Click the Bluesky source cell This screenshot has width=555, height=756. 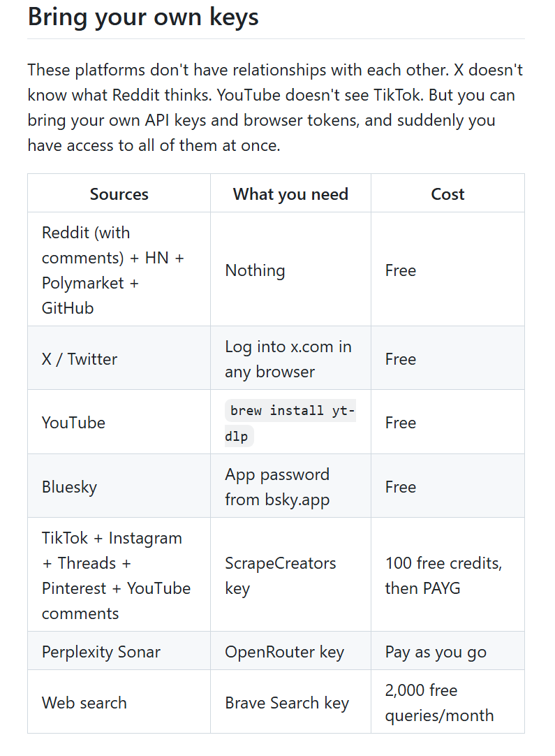pos(119,486)
